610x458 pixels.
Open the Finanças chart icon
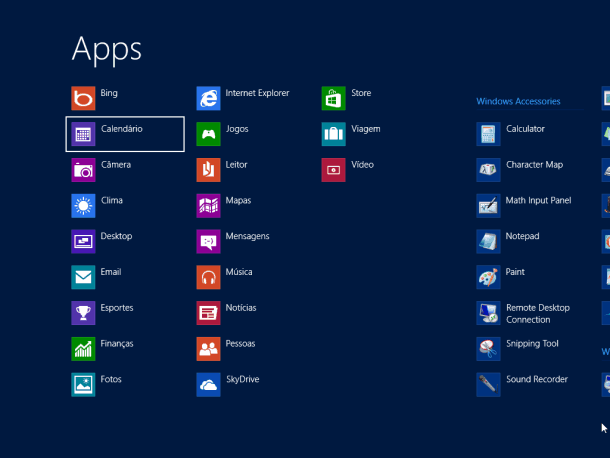pos(83,349)
